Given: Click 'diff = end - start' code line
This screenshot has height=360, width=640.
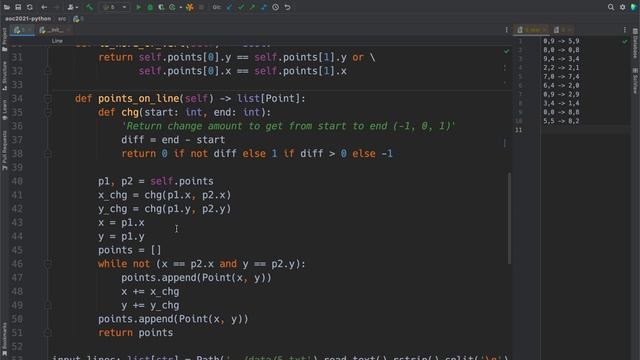Looking at the screenshot, I should click(173, 140).
